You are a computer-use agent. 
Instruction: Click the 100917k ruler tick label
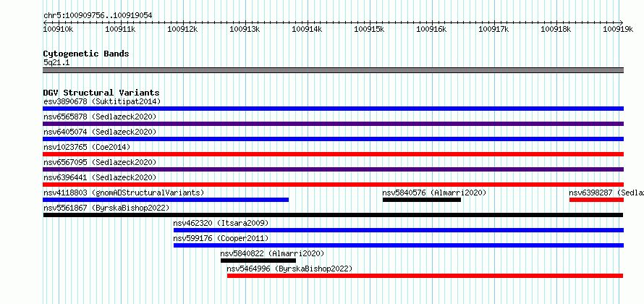pyautogui.click(x=493, y=29)
